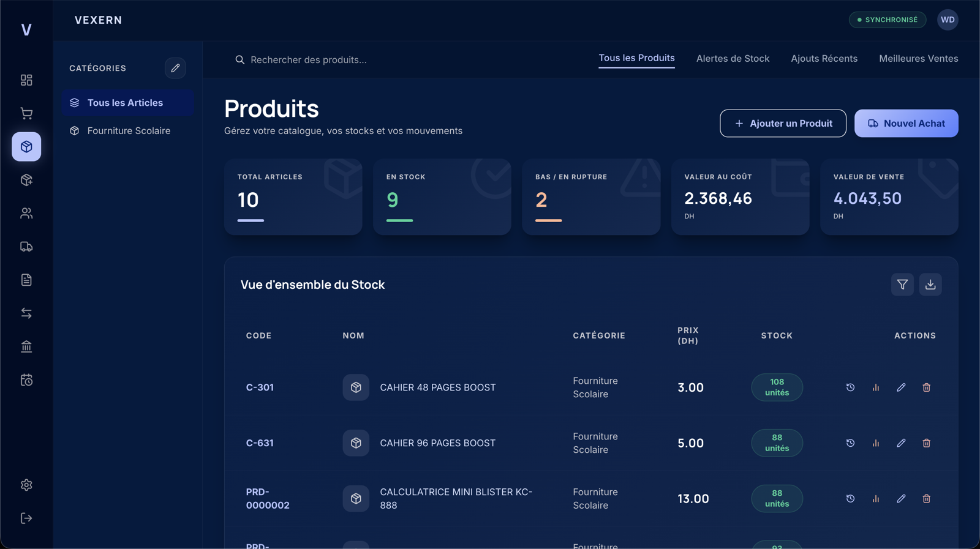The width and height of the screenshot is (980, 549).
Task: View history for CALCULATRICE MINI BLISTER row
Action: click(850, 499)
